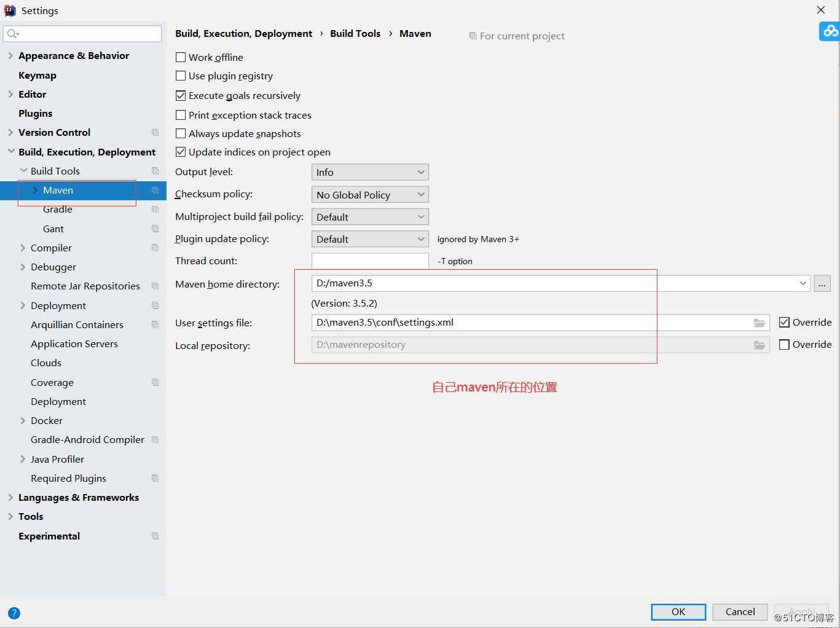This screenshot has width=840, height=628.
Task: Click the help question mark icon
Action: coord(14,613)
